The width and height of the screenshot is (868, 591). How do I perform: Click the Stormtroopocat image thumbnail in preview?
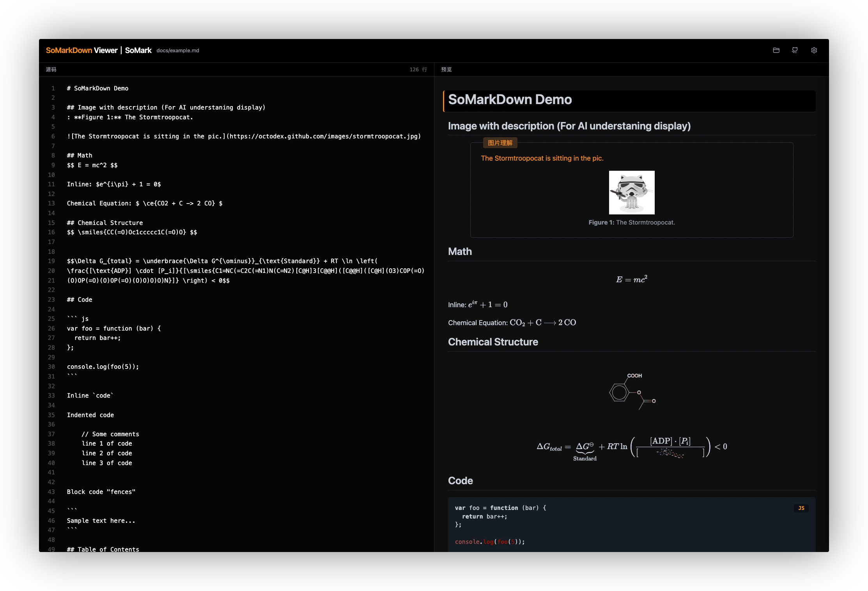tap(632, 193)
